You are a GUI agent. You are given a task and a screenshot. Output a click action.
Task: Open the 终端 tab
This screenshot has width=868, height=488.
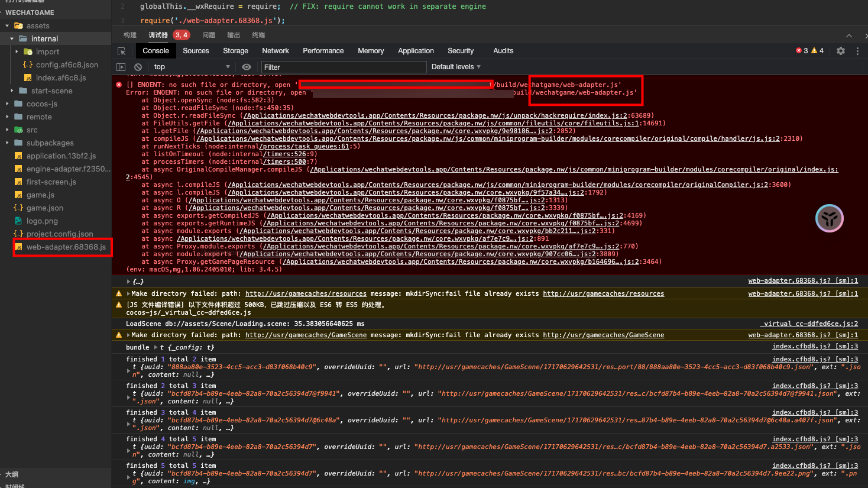(258, 35)
